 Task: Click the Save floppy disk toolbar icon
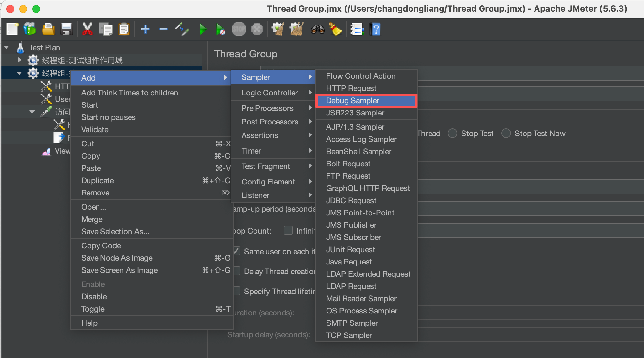[67, 29]
